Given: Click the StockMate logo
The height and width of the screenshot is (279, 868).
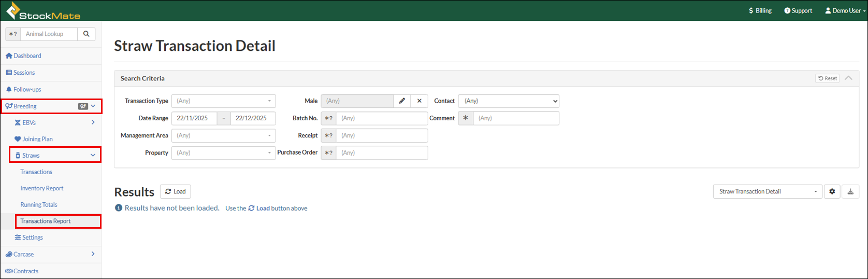Looking at the screenshot, I should pos(44,11).
